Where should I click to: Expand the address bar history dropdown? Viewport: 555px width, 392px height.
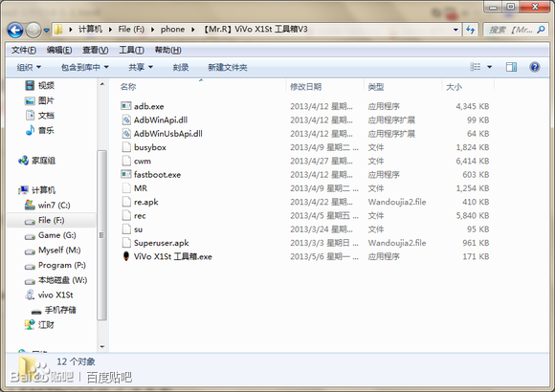[455, 30]
